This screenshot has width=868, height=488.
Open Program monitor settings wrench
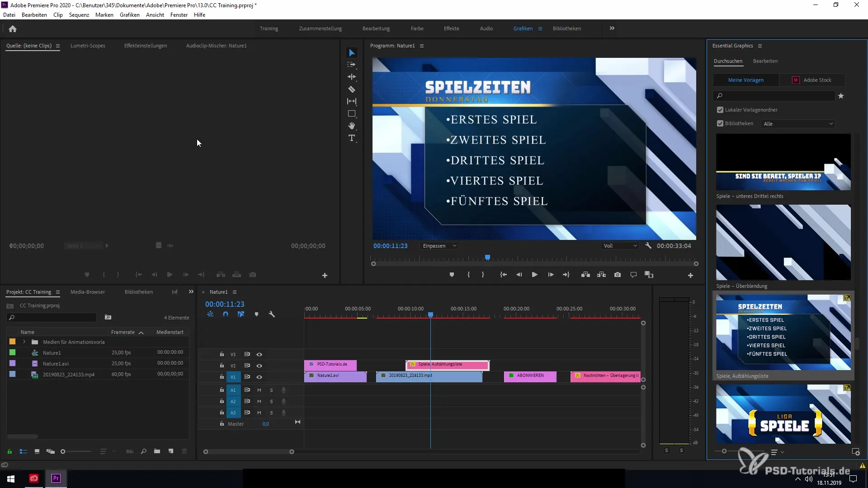click(648, 246)
